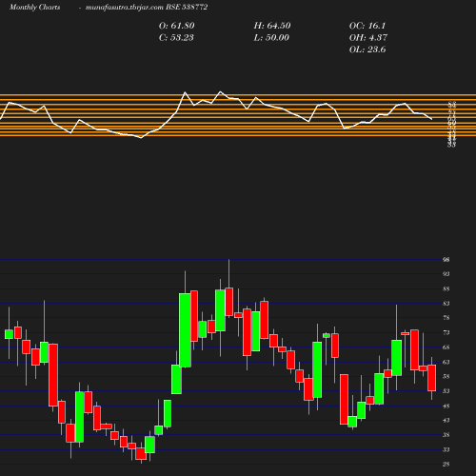Click the "OC: 16.1" reading
The image size is (476, 476).
pos(367,26)
